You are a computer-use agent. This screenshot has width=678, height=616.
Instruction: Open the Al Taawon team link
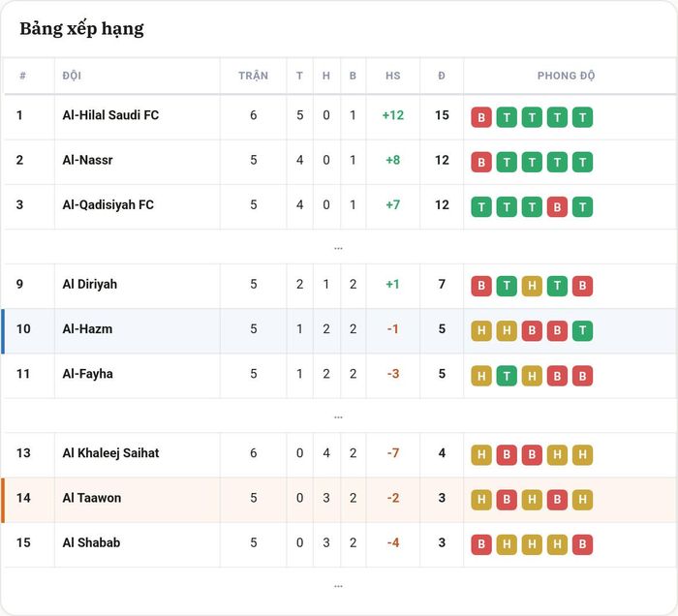pos(92,498)
